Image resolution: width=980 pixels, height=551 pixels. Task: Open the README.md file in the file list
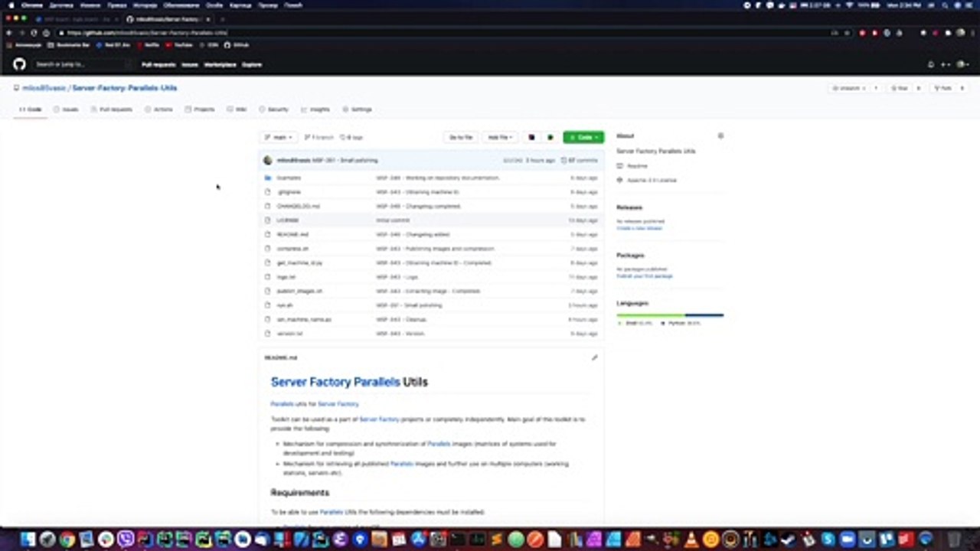292,235
